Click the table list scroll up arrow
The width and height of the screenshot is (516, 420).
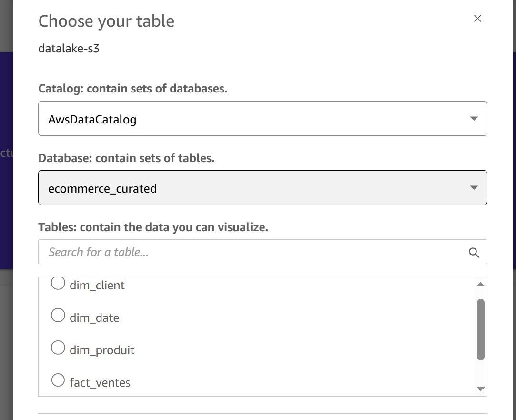(480, 285)
